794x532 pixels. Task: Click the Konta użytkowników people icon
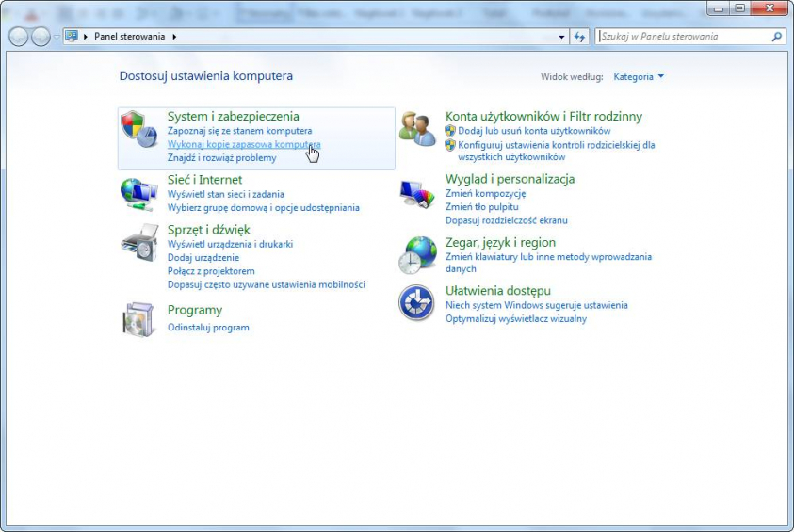click(x=417, y=129)
